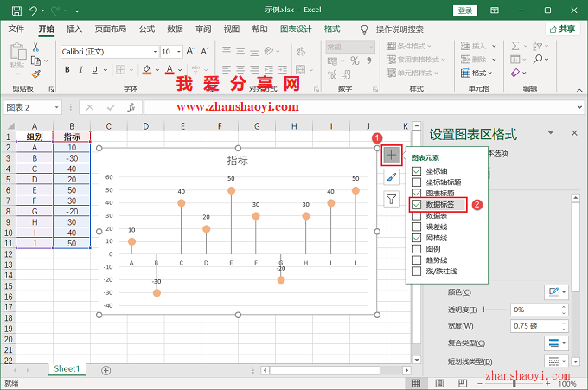
Task: Increase font size with large A icon
Action: point(190,51)
